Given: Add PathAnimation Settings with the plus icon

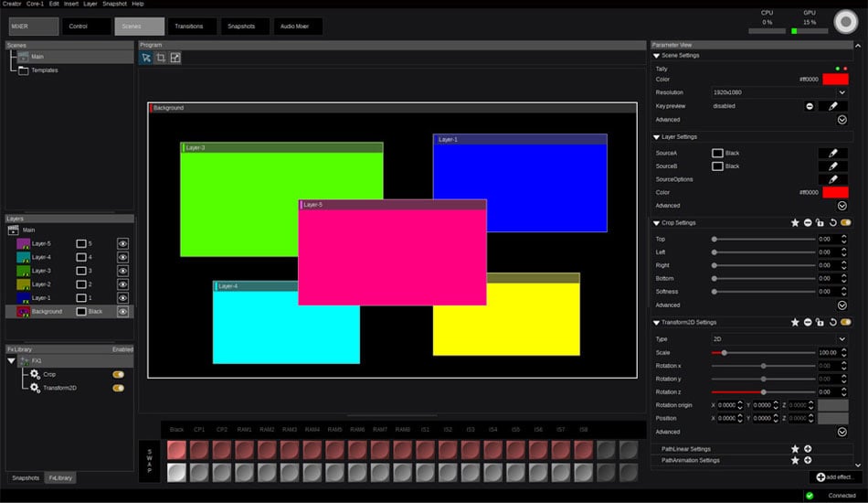Looking at the screenshot, I should [808, 460].
